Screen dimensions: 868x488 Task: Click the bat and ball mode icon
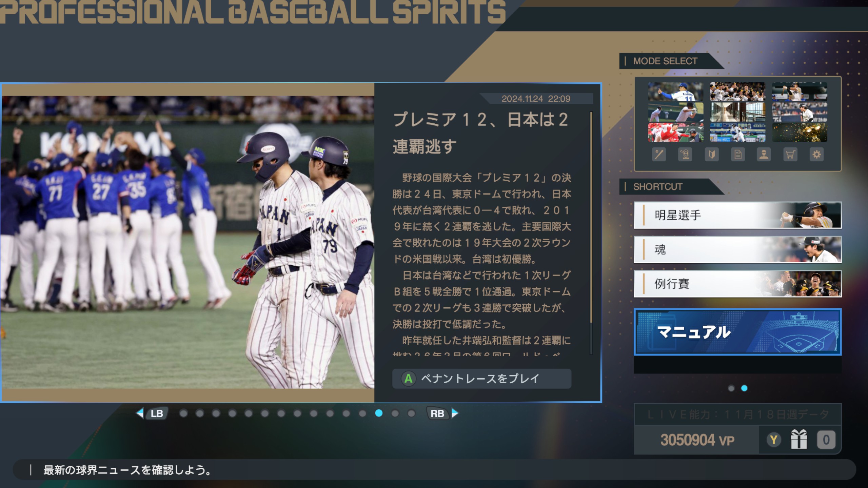coord(659,155)
